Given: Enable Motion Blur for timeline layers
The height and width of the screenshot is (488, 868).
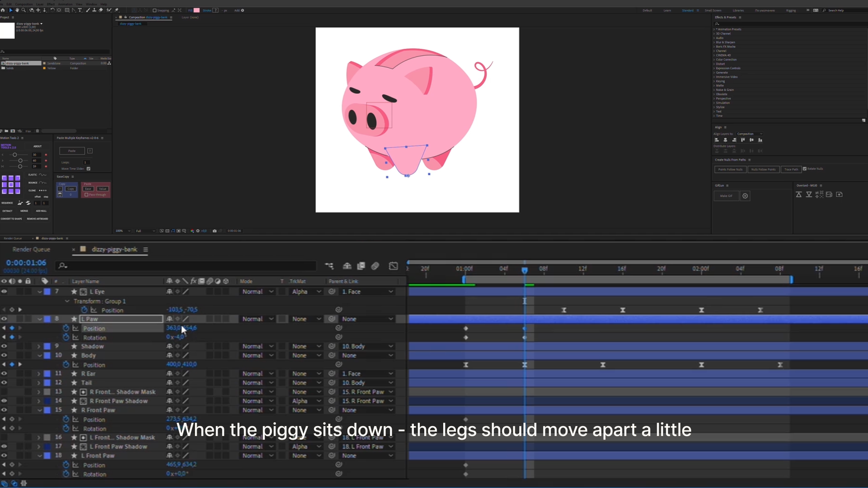Looking at the screenshot, I should pyautogui.click(x=375, y=266).
